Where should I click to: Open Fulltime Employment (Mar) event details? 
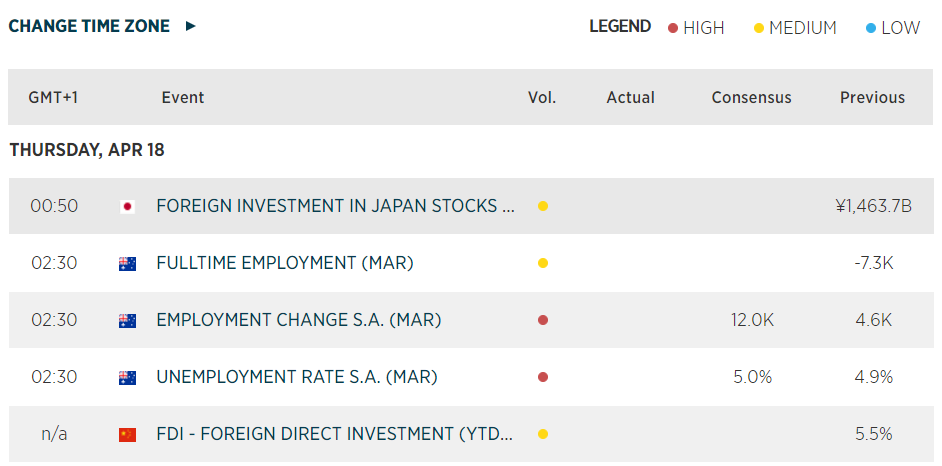click(285, 264)
